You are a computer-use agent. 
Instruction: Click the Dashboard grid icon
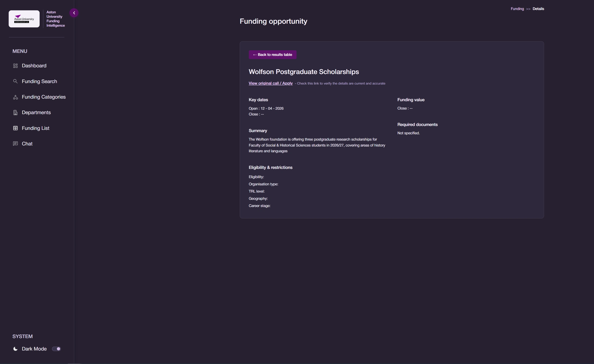[x=15, y=66]
